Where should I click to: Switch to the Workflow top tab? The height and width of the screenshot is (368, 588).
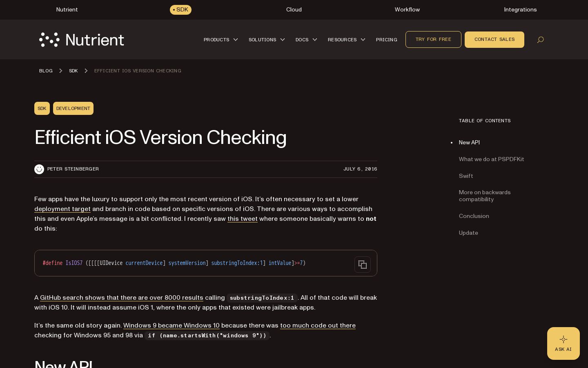[x=407, y=9]
